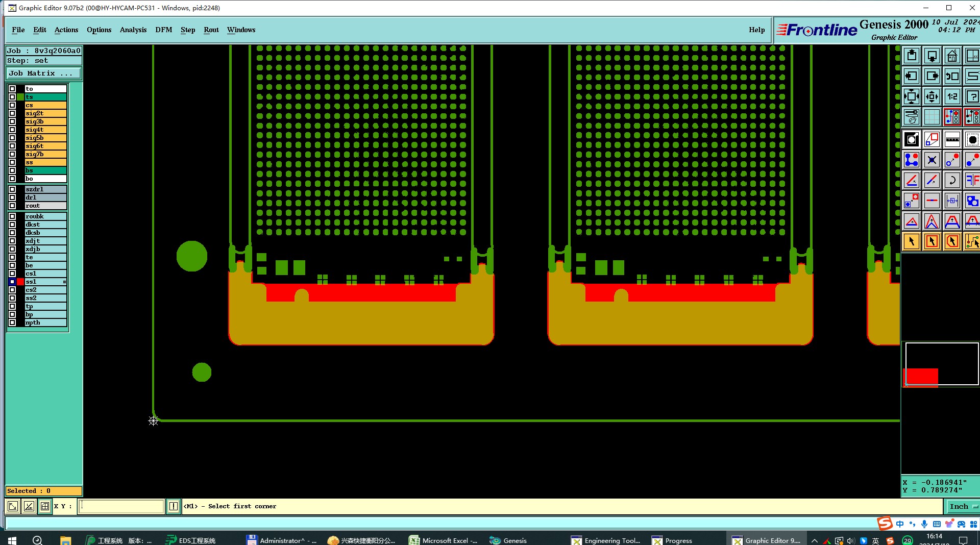
Task: Click the snap control traffic-light icon
Action: [952, 117]
